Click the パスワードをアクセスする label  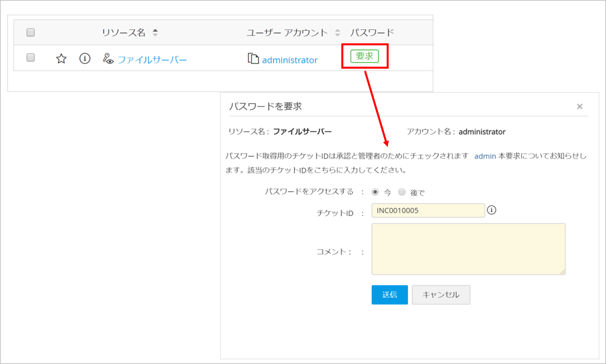309,191
